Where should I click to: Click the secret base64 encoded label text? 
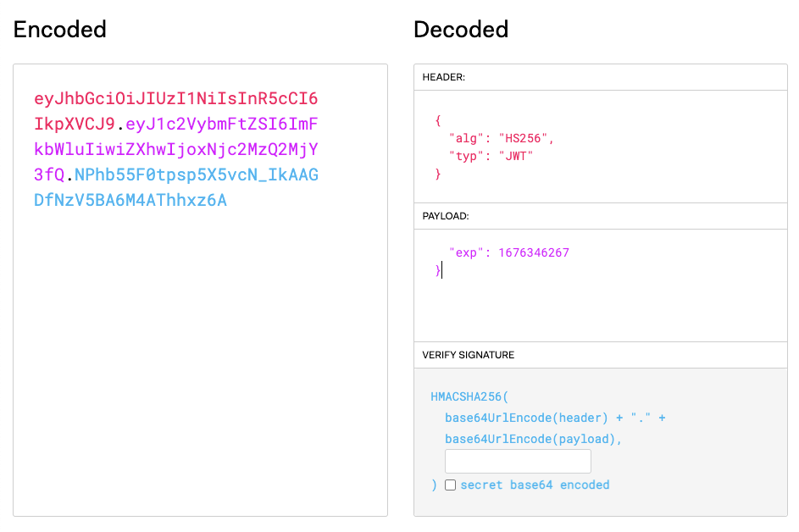coord(534,485)
